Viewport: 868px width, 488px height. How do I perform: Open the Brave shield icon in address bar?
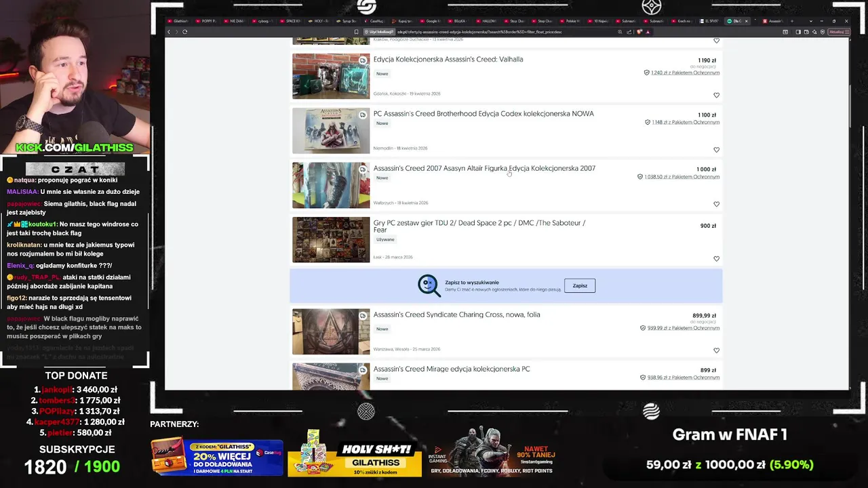639,32
